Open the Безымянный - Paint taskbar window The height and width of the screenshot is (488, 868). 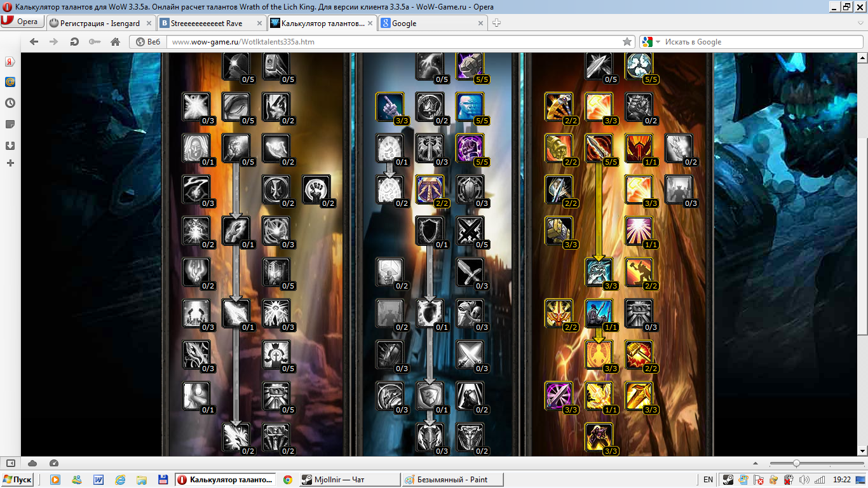[453, 480]
